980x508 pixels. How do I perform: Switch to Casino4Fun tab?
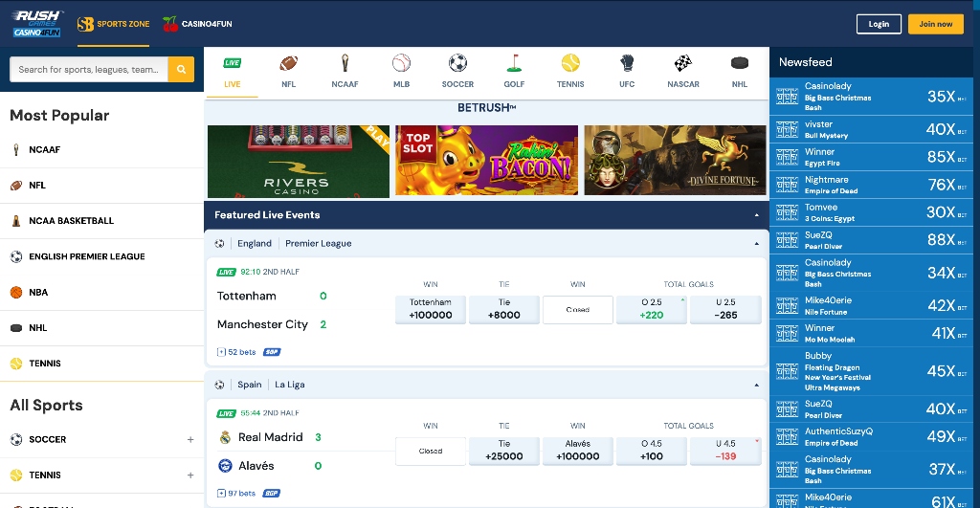[x=197, y=24]
